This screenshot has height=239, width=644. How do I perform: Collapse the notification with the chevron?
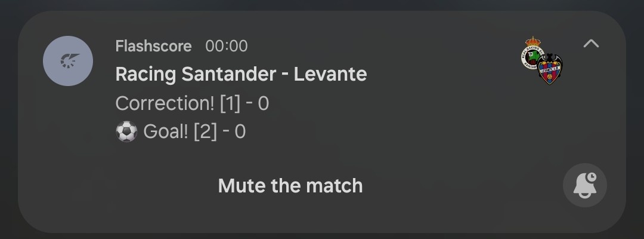(590, 43)
